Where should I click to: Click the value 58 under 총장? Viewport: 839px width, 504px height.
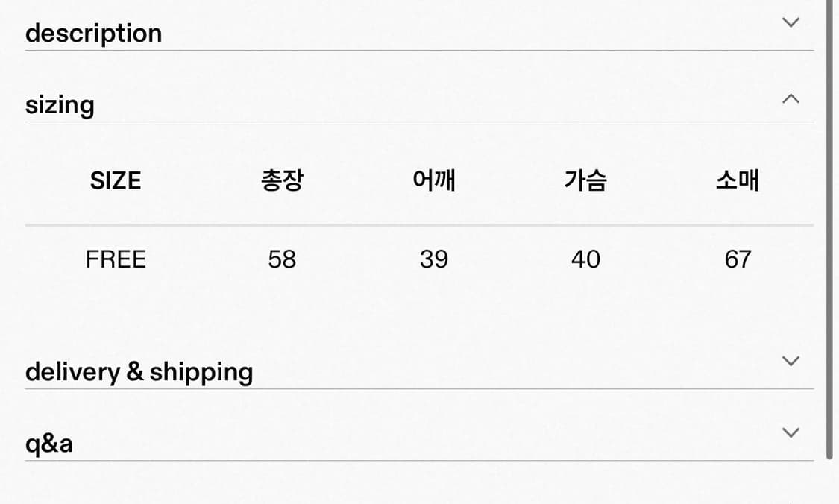[x=282, y=259]
